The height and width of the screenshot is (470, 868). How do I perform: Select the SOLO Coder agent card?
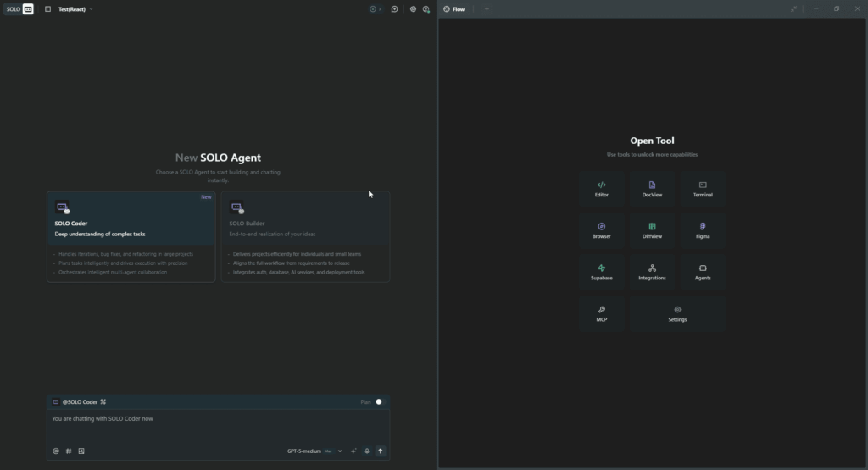click(131, 236)
